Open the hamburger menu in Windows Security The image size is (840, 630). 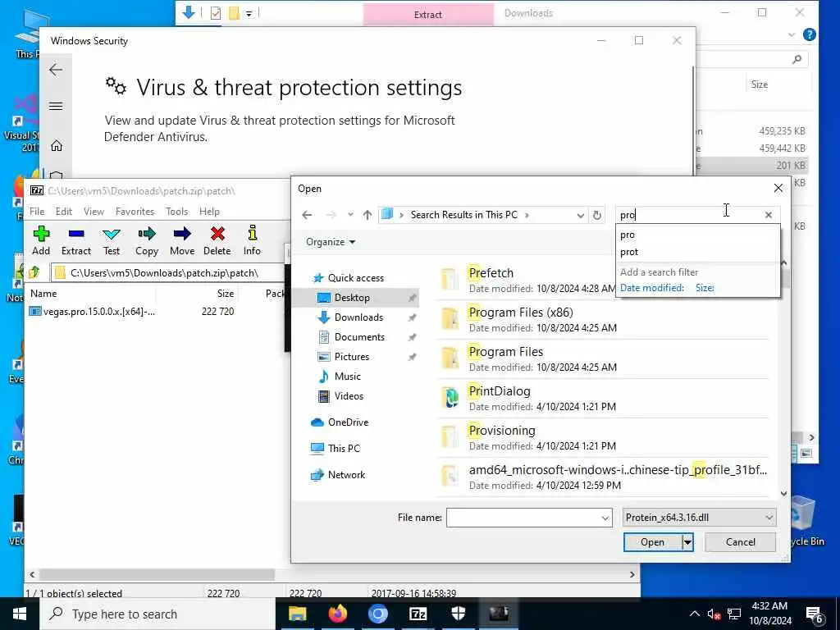click(56, 106)
